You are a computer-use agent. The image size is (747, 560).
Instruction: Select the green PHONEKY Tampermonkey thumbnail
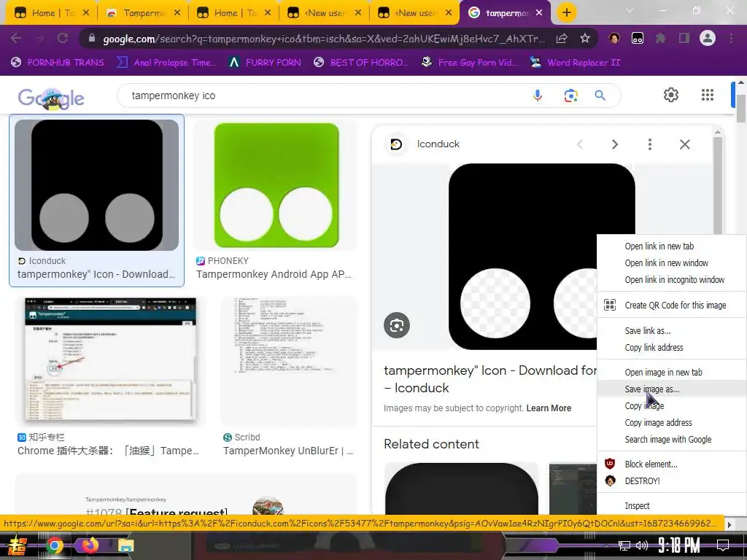point(276,185)
